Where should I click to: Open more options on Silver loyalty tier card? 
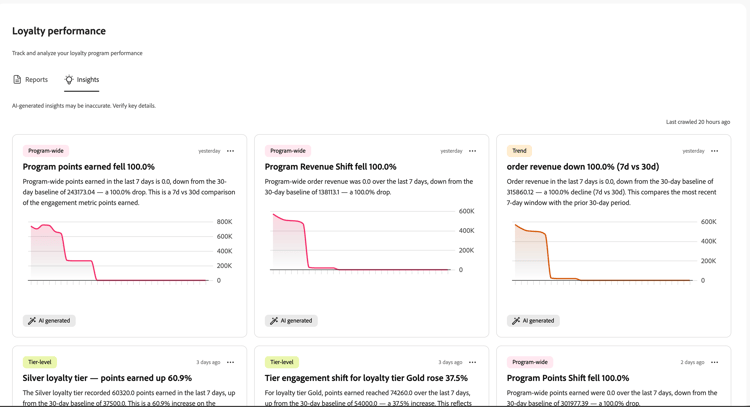tap(231, 363)
